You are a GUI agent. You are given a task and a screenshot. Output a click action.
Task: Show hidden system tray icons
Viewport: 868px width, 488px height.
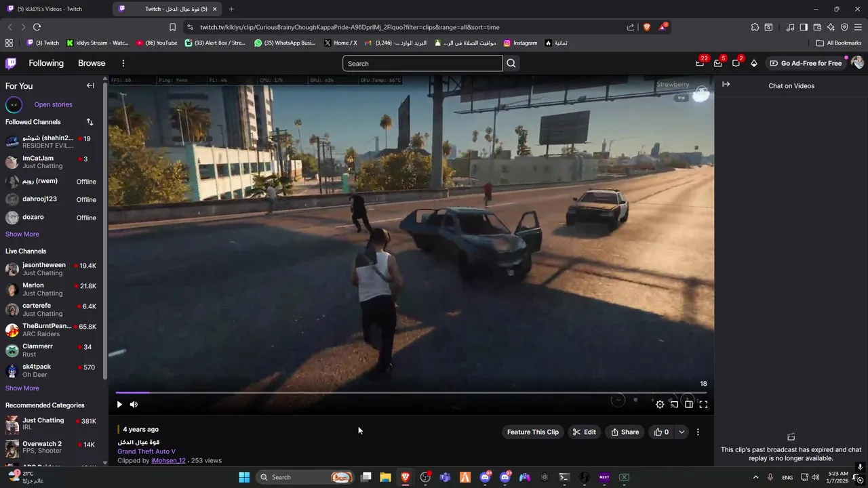coord(755,477)
